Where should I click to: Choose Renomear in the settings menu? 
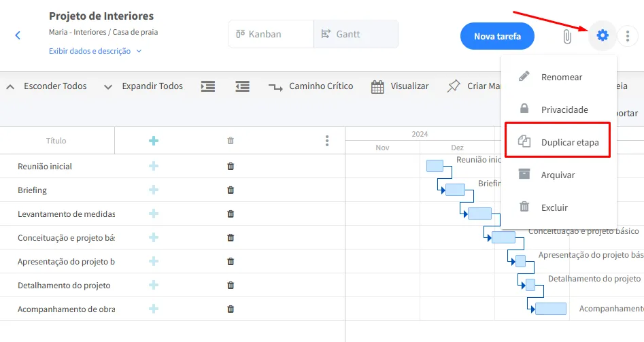[561, 77]
